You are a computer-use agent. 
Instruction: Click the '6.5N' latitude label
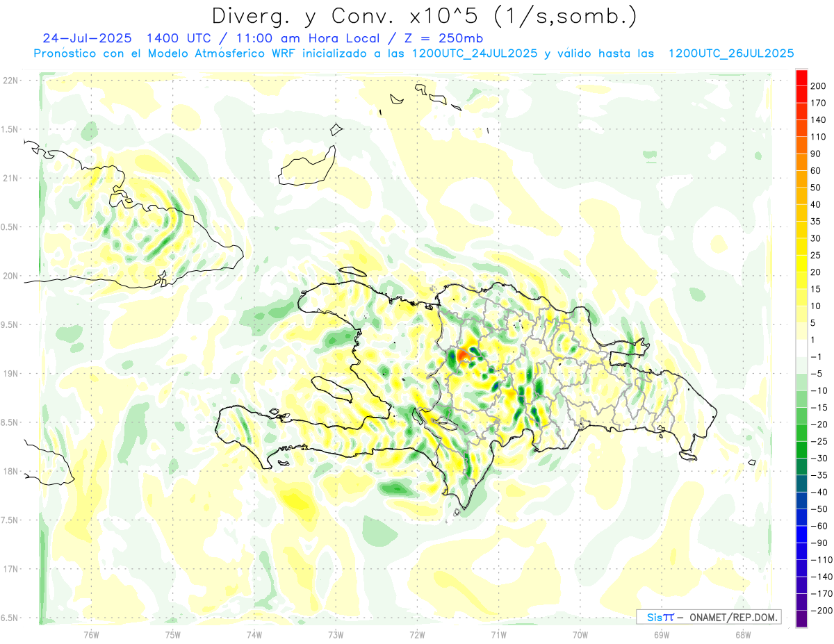10,618
